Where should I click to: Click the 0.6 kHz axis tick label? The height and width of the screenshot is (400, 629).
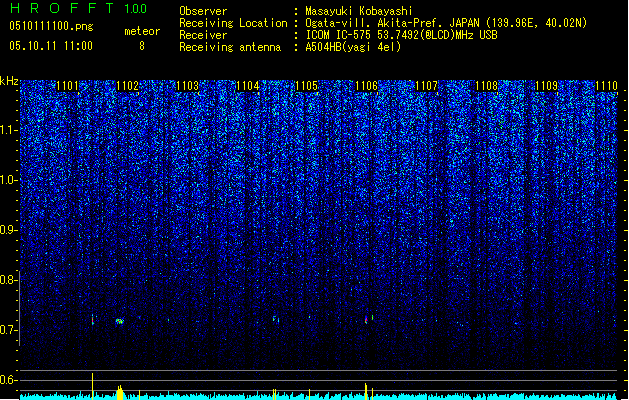(8, 380)
